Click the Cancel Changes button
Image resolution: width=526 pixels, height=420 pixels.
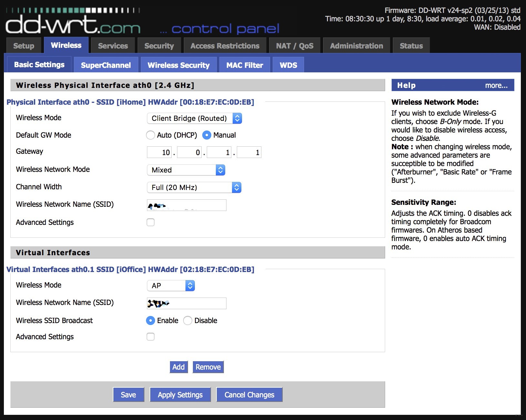(x=249, y=394)
